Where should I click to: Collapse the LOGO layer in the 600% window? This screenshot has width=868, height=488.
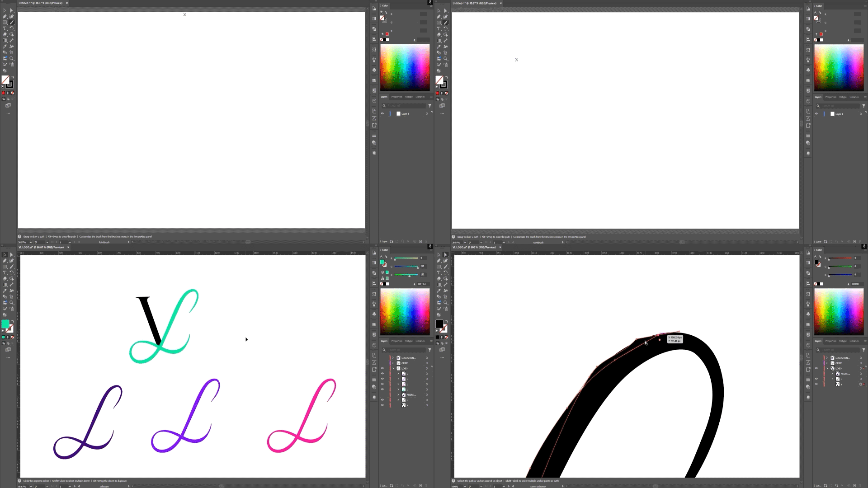point(827,368)
